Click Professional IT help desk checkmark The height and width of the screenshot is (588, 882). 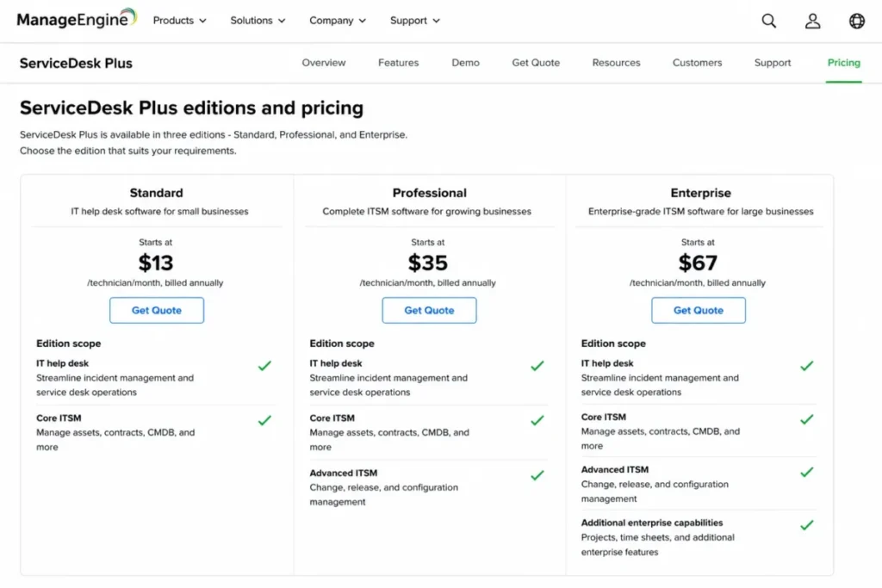pos(537,366)
